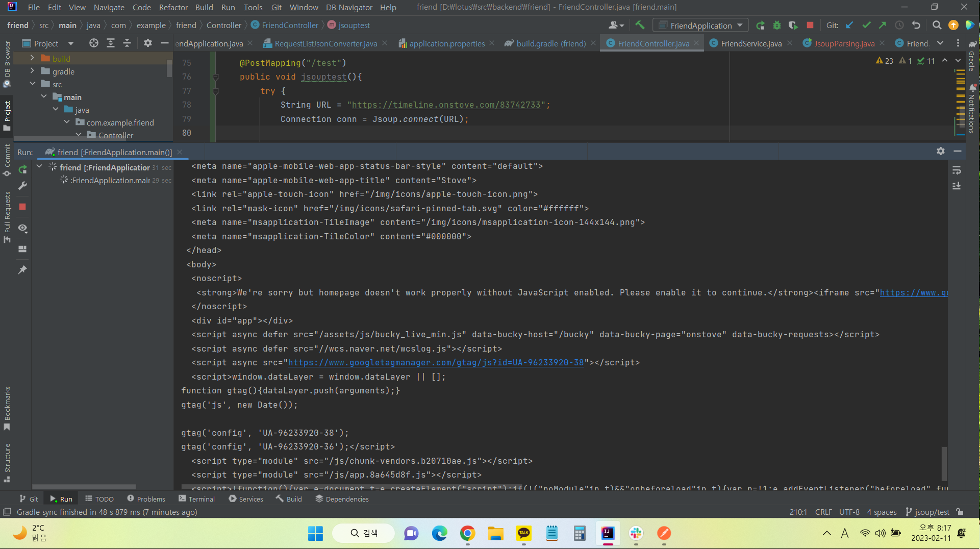Open Run panel settings gear
This screenshot has height=549, width=980.
941,152
